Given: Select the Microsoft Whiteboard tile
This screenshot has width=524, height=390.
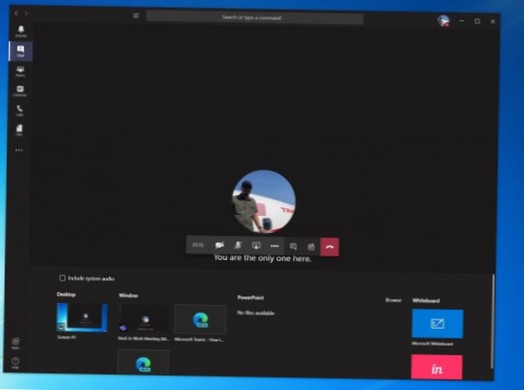Looking at the screenshot, I should point(437,323).
